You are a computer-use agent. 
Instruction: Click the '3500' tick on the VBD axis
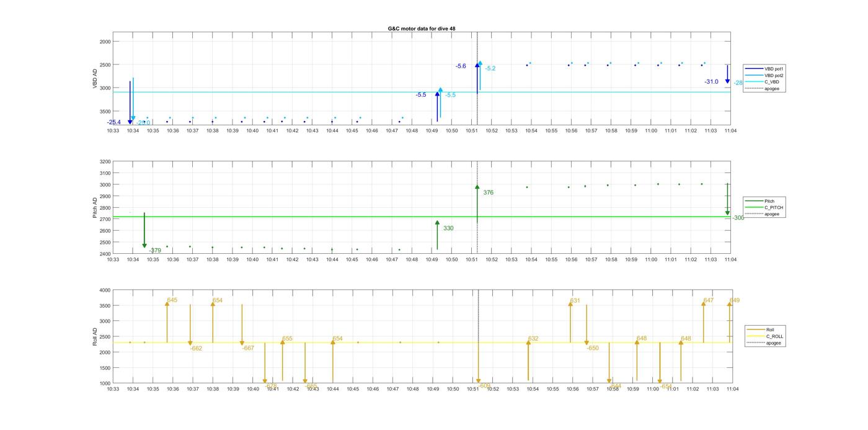click(105, 111)
